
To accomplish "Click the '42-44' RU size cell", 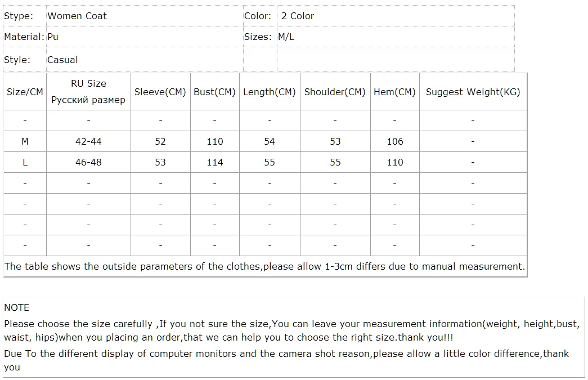I will click(89, 141).
